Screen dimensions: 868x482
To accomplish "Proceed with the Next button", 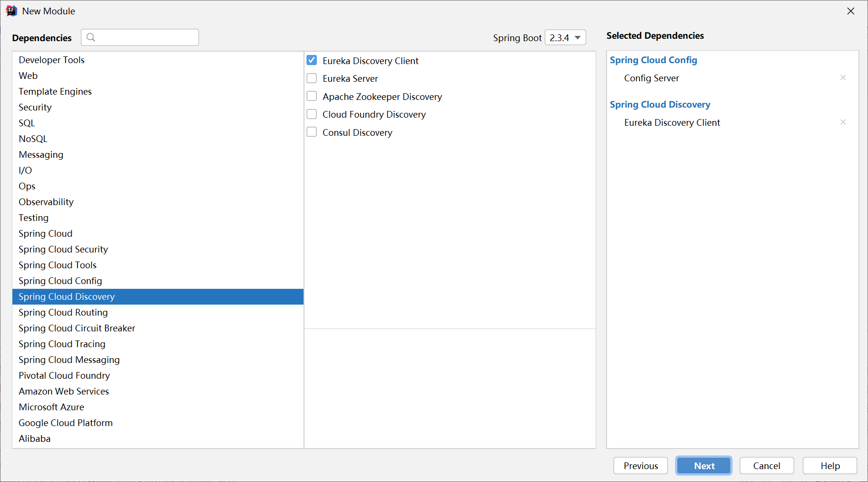I will pos(704,466).
